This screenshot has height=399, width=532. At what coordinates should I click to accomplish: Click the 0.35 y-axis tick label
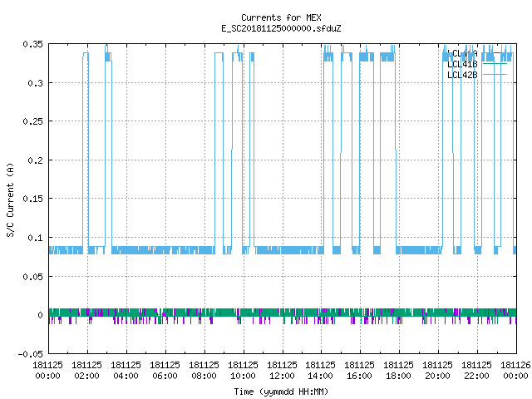pyautogui.click(x=33, y=44)
